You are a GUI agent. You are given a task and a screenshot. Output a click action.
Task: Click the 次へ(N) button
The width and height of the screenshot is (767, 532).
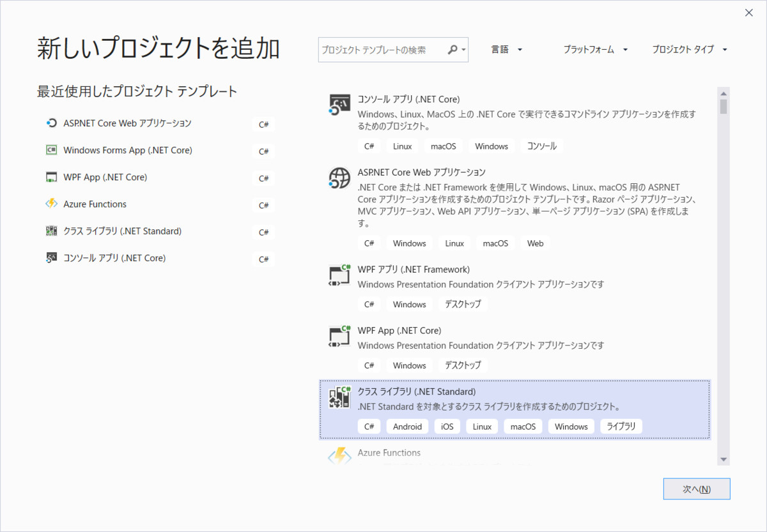[697, 489]
